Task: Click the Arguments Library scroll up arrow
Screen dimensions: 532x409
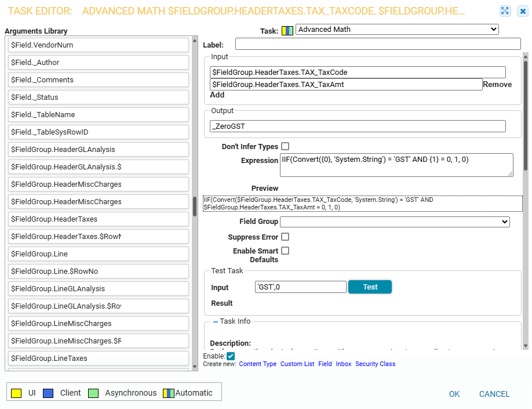Action: click(x=195, y=41)
